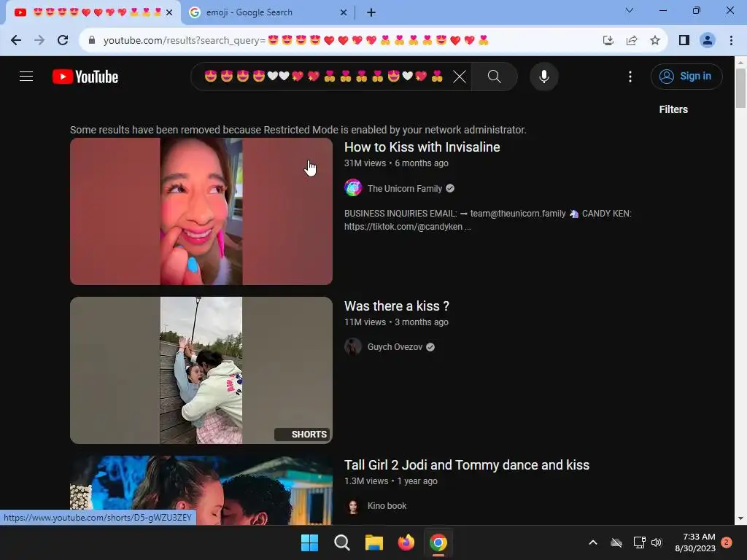Open a new browser tab
Screen dimensions: 747x560
pyautogui.click(x=371, y=12)
